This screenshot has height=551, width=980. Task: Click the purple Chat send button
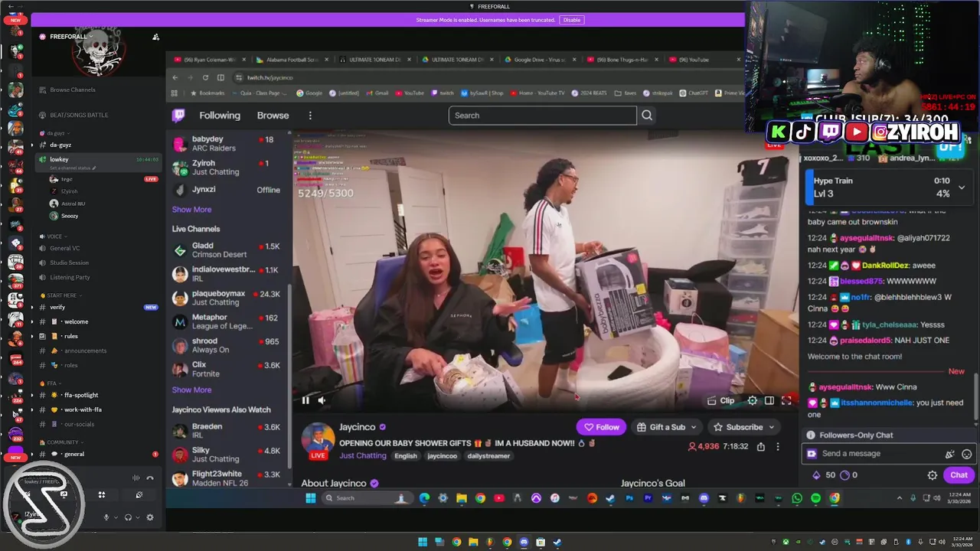(x=959, y=475)
